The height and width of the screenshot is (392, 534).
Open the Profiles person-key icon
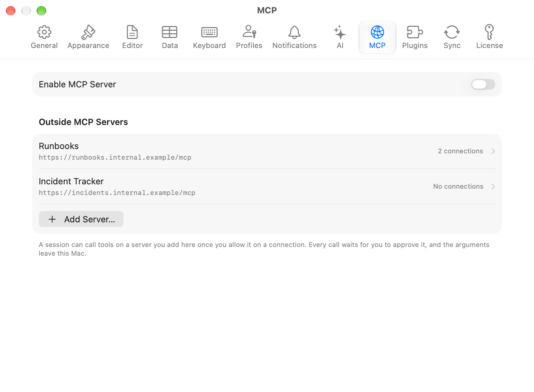(249, 32)
